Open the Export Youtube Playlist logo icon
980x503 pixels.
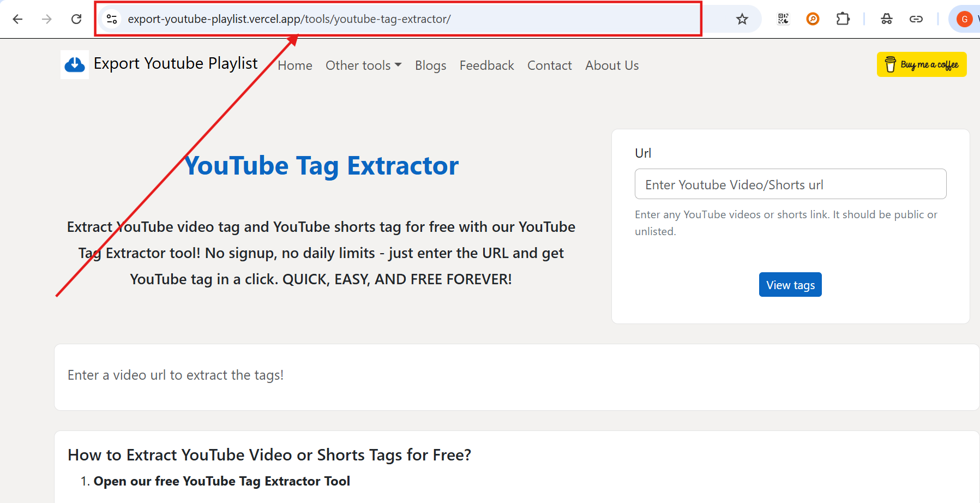(74, 64)
